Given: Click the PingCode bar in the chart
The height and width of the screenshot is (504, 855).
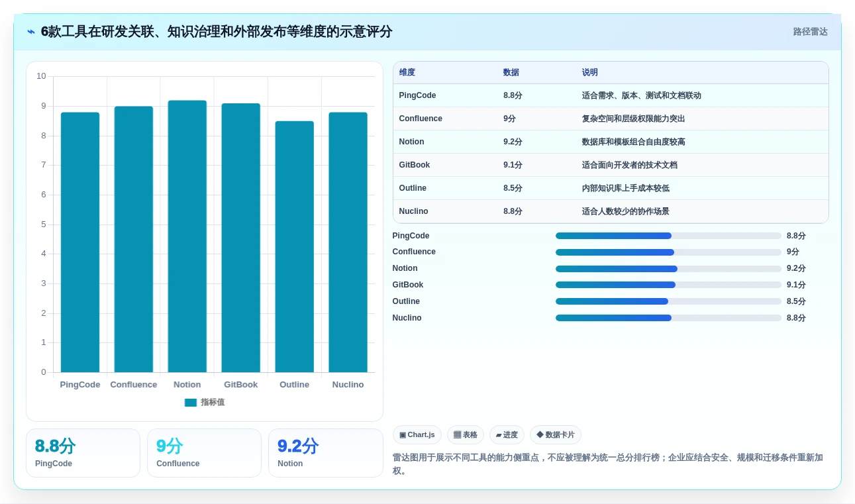Looking at the screenshot, I should pos(80,242).
